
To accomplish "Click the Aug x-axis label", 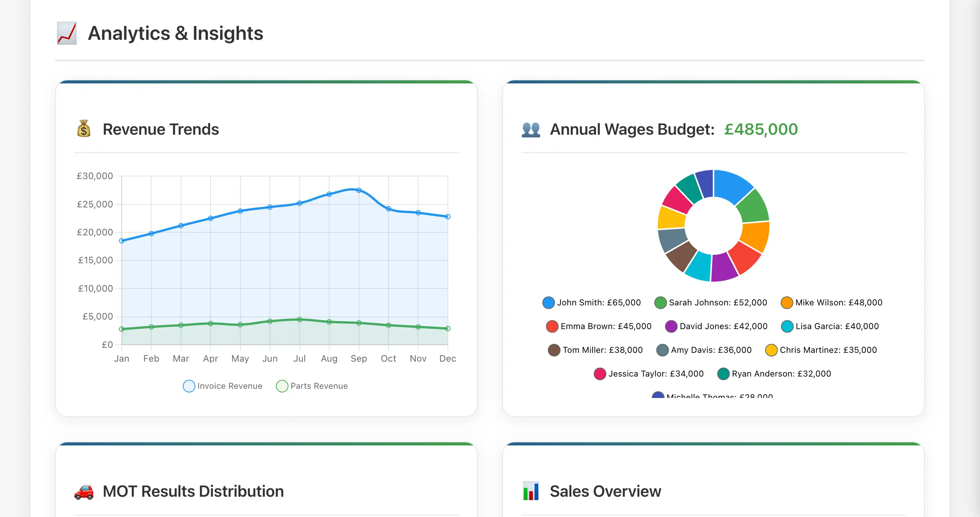I will tap(329, 359).
